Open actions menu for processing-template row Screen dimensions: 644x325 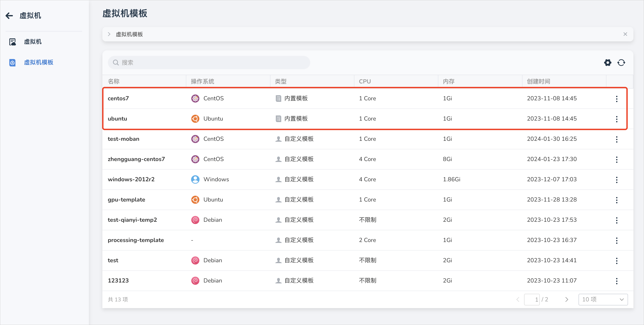[x=617, y=240]
